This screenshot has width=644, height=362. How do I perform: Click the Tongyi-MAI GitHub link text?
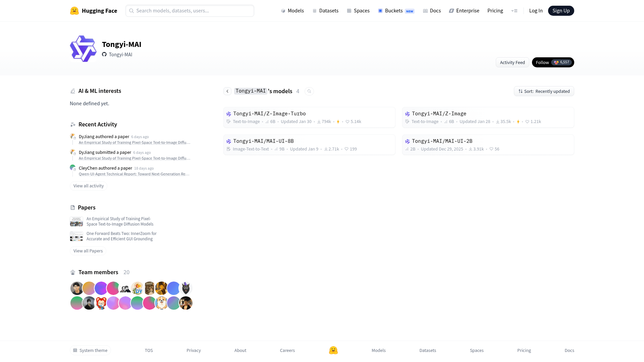click(120, 55)
